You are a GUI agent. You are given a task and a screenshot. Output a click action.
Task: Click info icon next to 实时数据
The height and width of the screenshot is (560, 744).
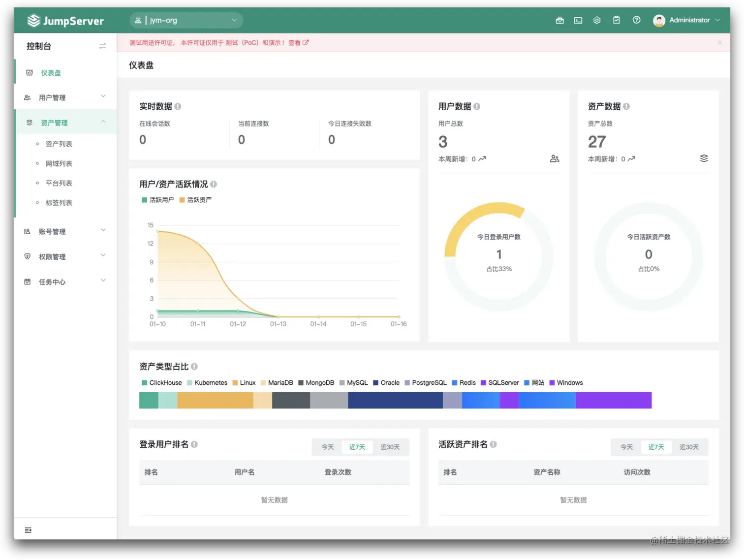pyautogui.click(x=178, y=106)
